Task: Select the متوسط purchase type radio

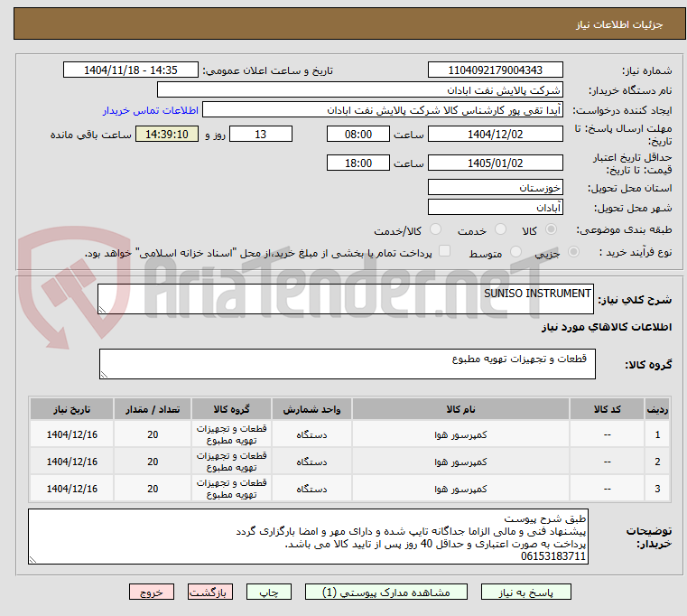Action: (515, 252)
